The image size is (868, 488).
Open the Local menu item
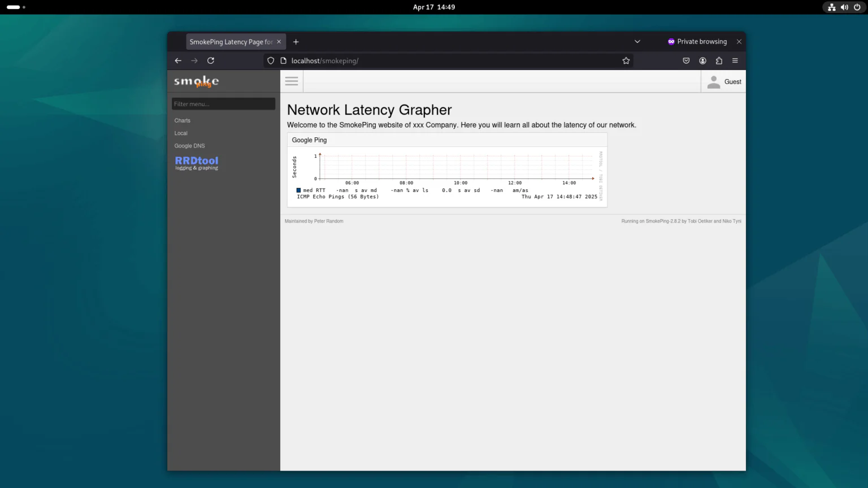coord(181,133)
